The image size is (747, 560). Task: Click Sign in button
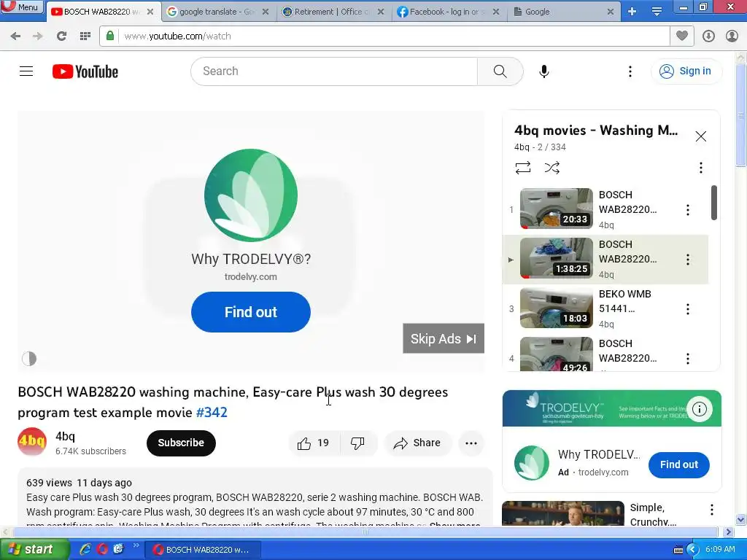[686, 71]
